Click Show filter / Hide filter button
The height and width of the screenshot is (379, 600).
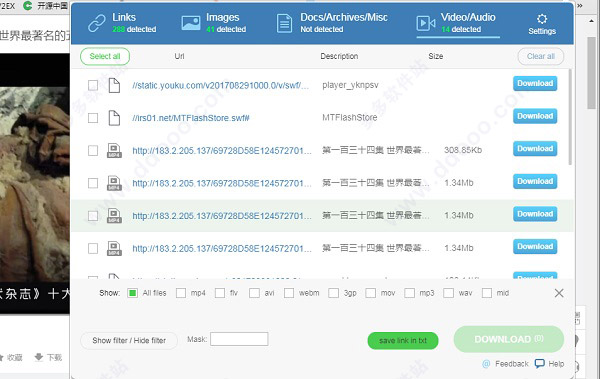[129, 340]
